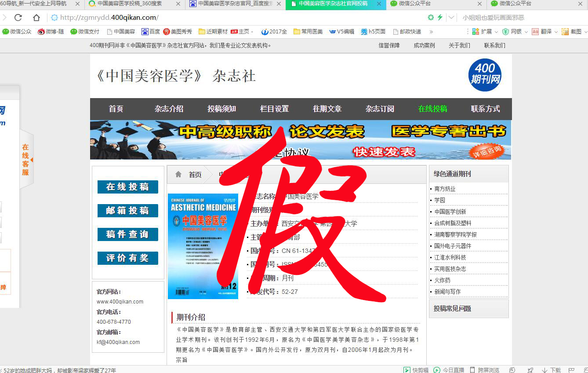The width and height of the screenshot is (588, 373).
Task: Close the 360搜索 tab
Action: click(x=178, y=4)
